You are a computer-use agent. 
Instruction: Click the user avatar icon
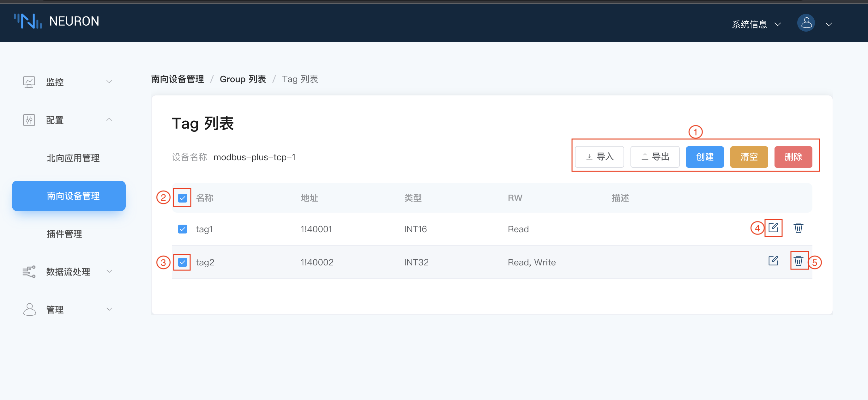[806, 23]
